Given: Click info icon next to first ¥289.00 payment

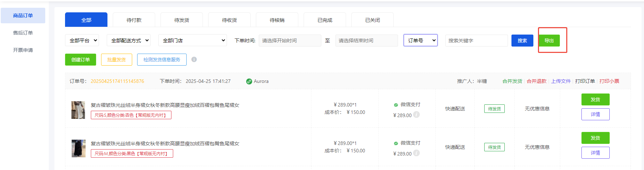Looking at the screenshot, I should pyautogui.click(x=416, y=115).
